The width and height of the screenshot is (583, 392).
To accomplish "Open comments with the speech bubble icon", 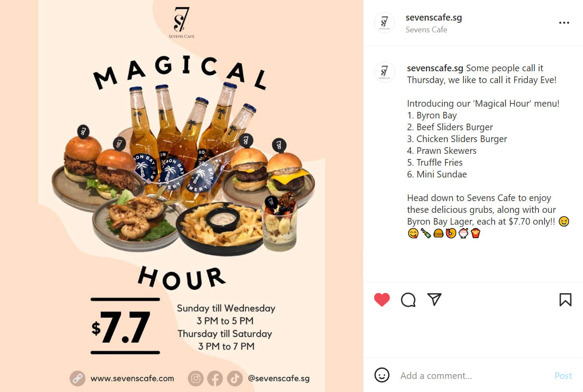I will click(x=408, y=300).
